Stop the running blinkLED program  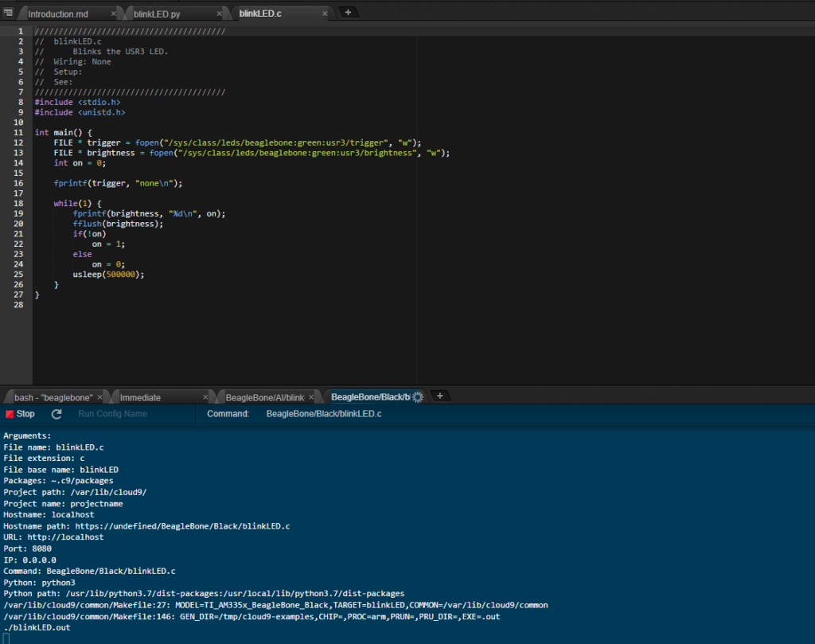20,414
